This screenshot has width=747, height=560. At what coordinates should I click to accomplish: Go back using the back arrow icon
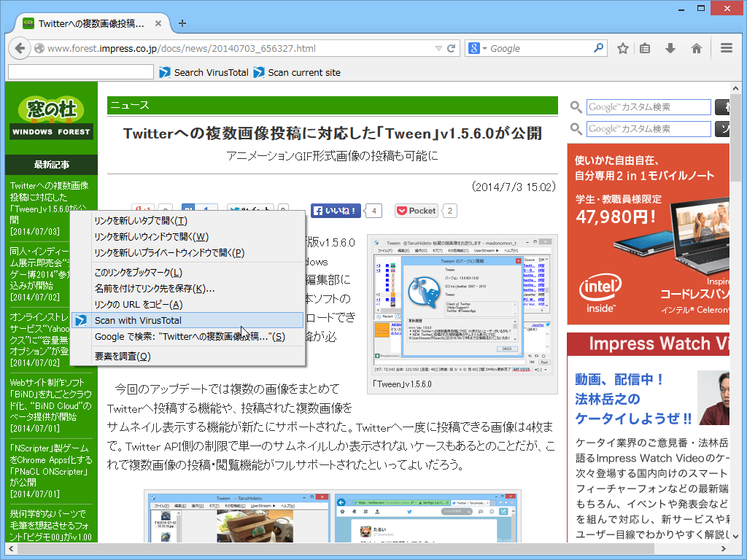click(x=20, y=48)
